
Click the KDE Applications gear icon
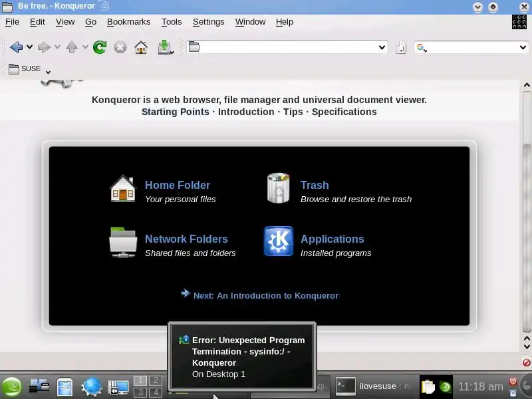pos(278,241)
